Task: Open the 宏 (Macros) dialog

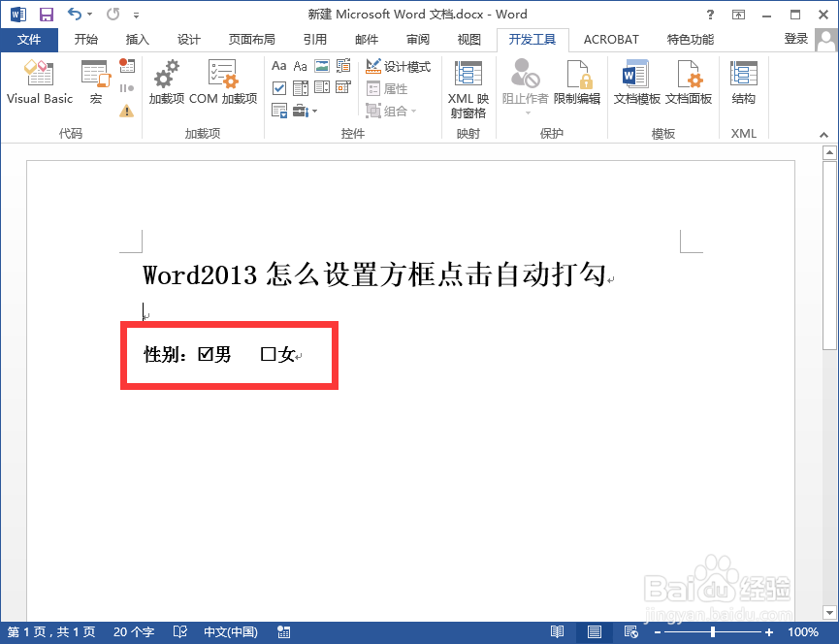Action: tap(96, 82)
